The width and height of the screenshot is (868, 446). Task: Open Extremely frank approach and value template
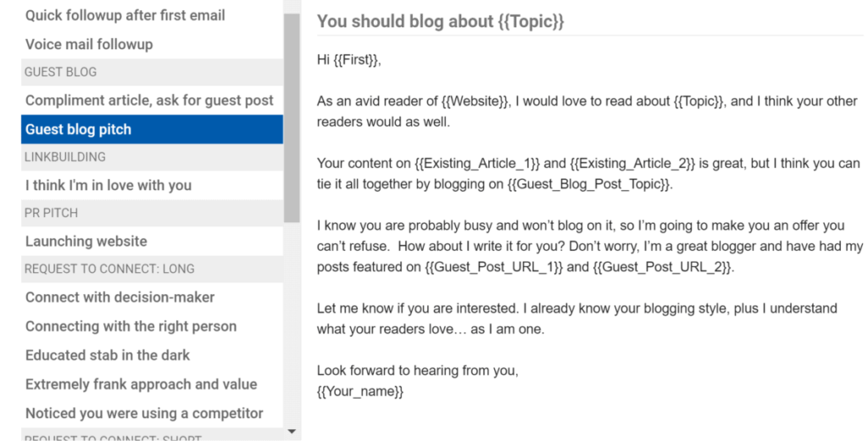[x=153, y=384]
